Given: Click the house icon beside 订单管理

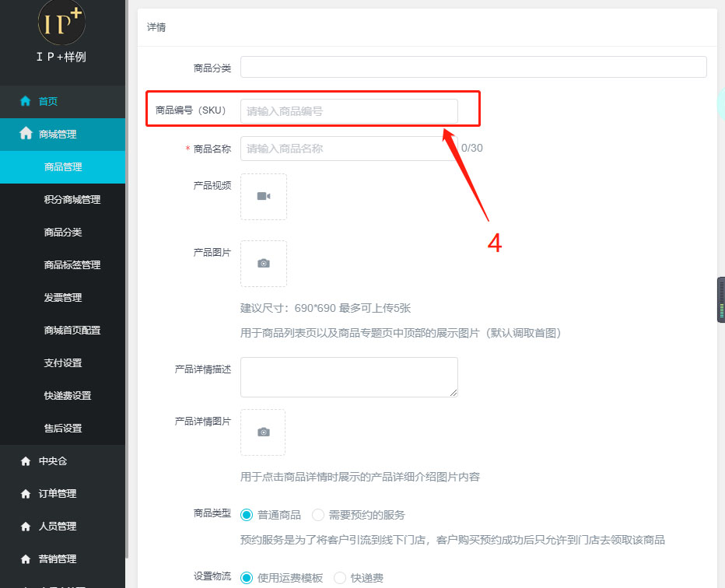Looking at the screenshot, I should tap(26, 494).
